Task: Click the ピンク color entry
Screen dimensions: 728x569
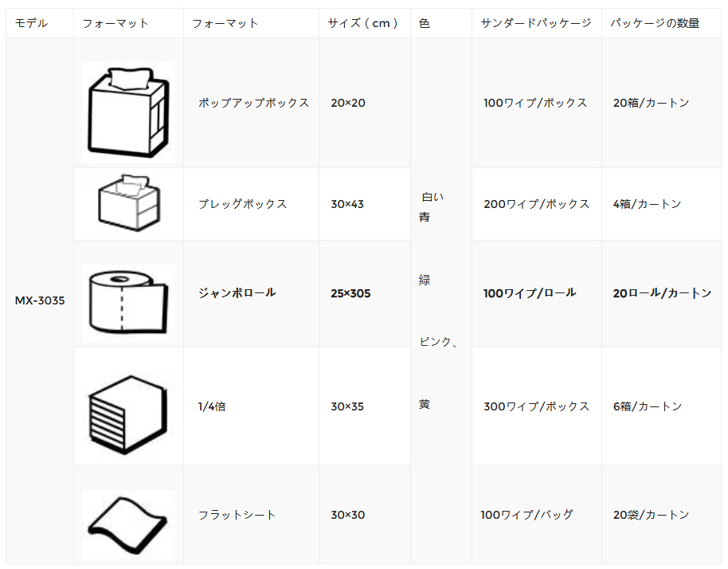Action: tap(436, 342)
